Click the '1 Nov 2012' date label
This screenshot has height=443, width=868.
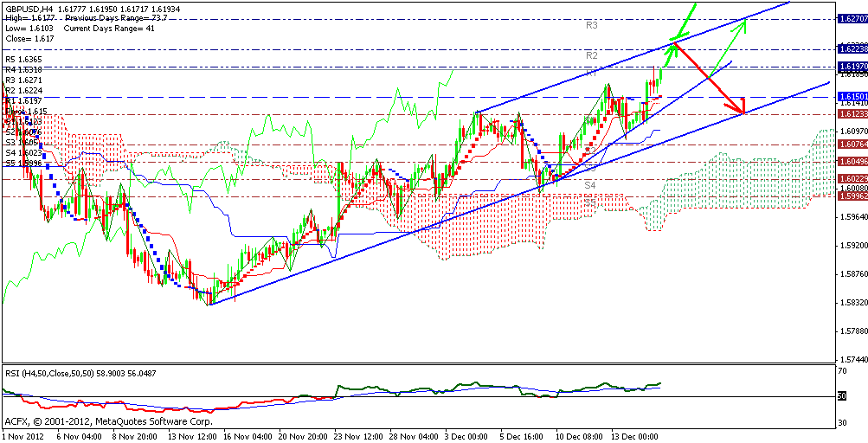pyautogui.click(x=25, y=438)
